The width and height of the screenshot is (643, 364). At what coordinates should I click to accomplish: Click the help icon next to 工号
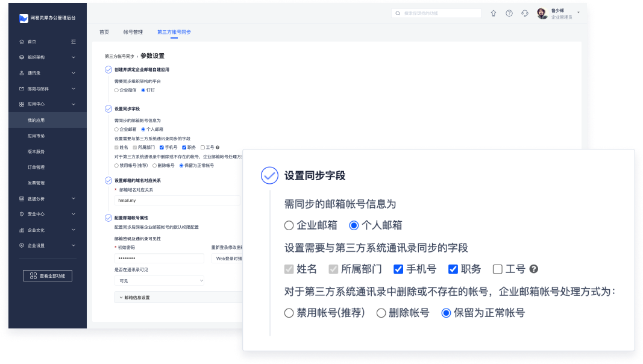point(533,269)
